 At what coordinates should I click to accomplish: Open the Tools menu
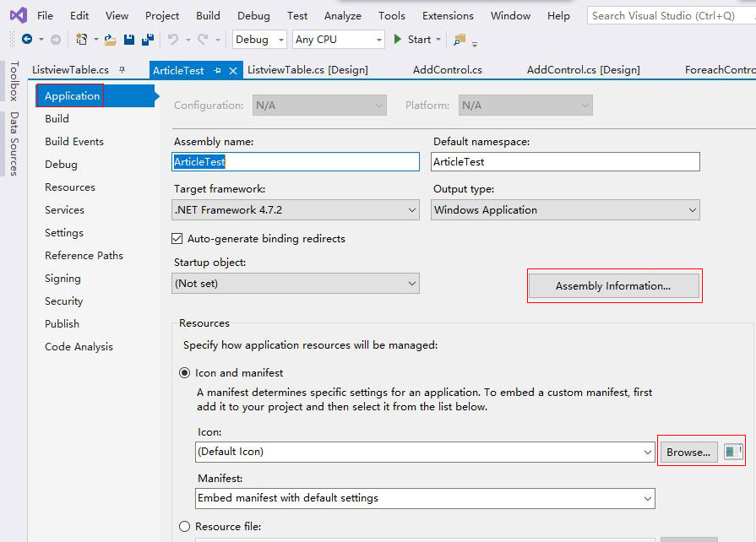[x=391, y=16]
